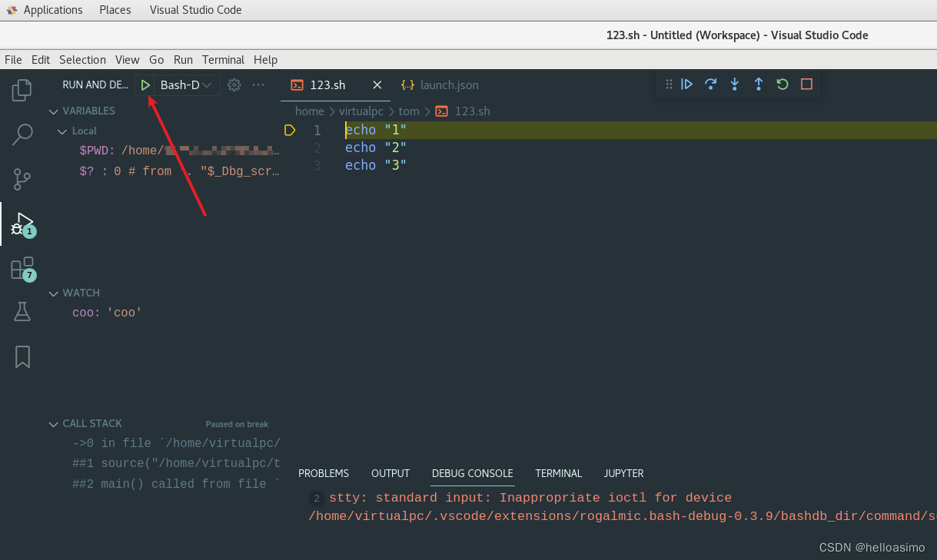Viewport: 937px width, 560px height.
Task: Switch to the JUPYTER panel tab
Action: point(624,473)
